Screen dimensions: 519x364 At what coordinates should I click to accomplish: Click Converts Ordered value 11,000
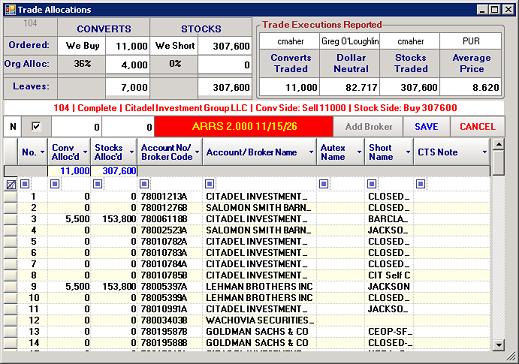point(127,46)
